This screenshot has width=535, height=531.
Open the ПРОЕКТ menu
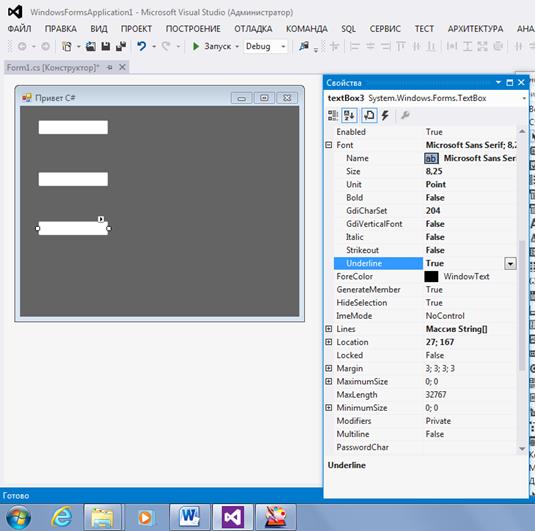(136, 29)
